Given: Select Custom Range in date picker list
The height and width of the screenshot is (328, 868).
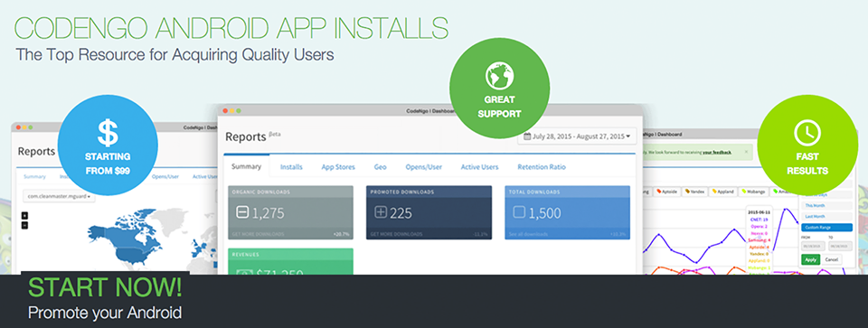Looking at the screenshot, I should pos(826,228).
